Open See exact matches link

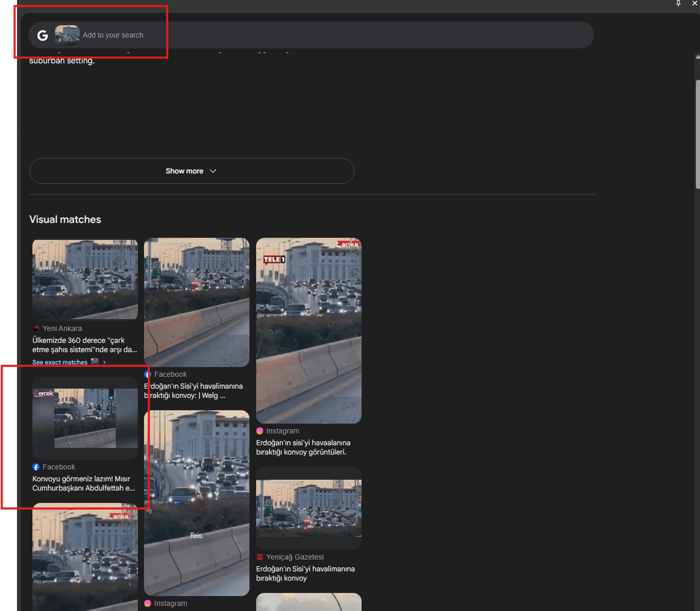point(60,362)
